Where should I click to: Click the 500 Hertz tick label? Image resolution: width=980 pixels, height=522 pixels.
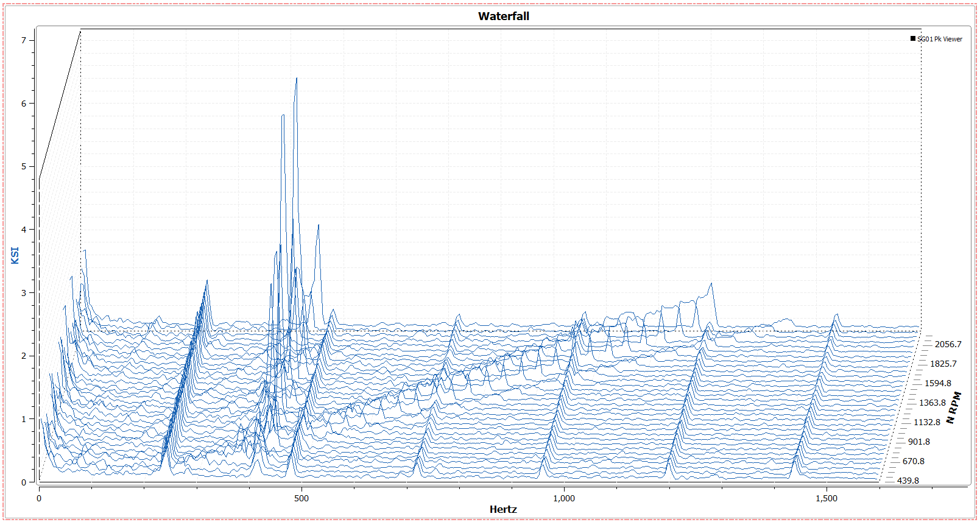pos(301,498)
